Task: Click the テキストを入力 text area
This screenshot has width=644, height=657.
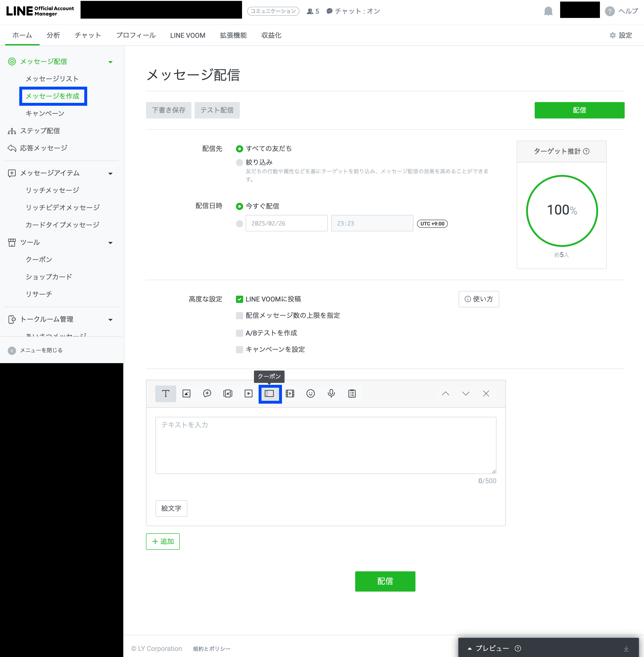Action: click(325, 445)
